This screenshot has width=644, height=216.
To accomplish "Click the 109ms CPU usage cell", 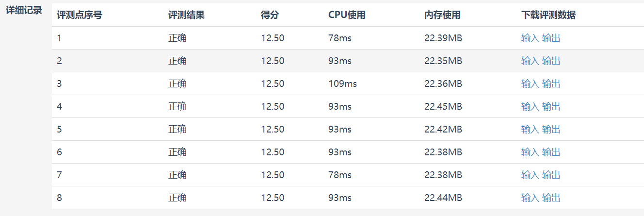I will (x=342, y=83).
